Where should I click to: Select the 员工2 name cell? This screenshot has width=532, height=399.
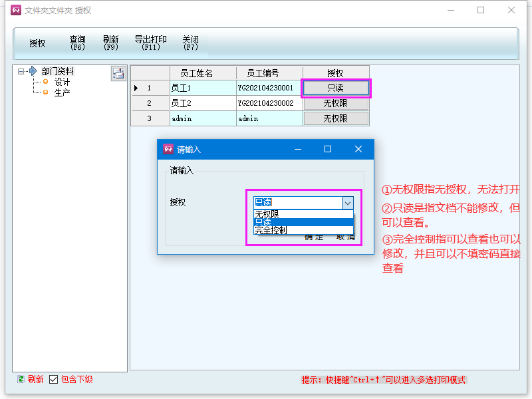coord(202,103)
